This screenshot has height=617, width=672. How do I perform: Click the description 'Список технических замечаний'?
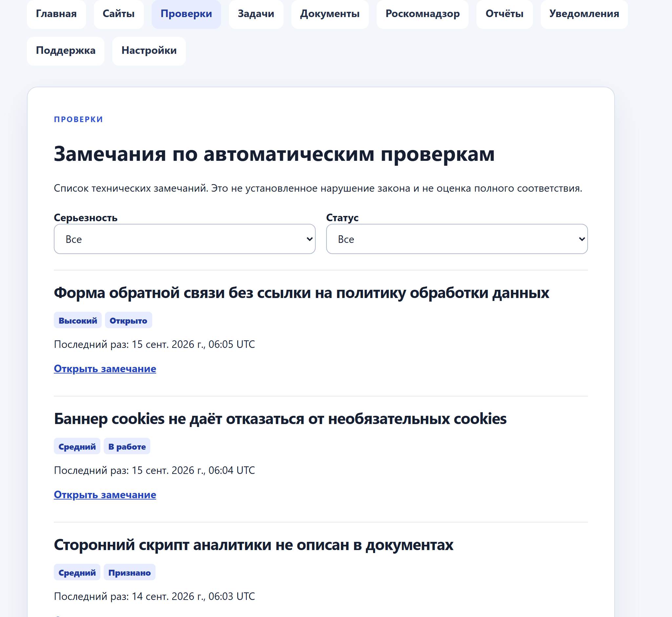pyautogui.click(x=318, y=188)
